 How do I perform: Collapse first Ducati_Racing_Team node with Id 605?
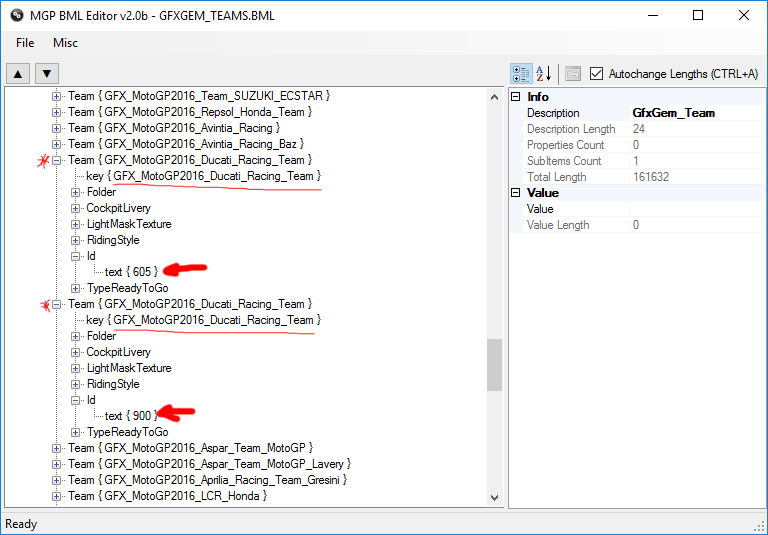56,160
